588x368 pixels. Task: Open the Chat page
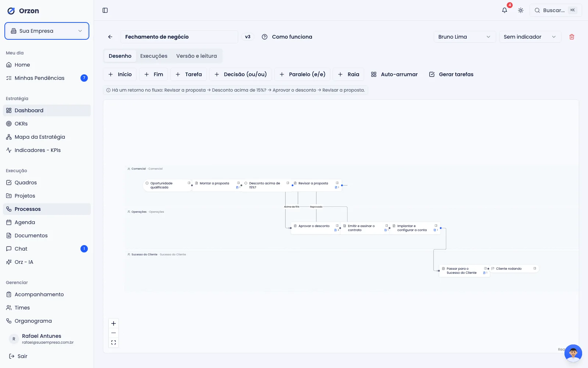pyautogui.click(x=47, y=249)
